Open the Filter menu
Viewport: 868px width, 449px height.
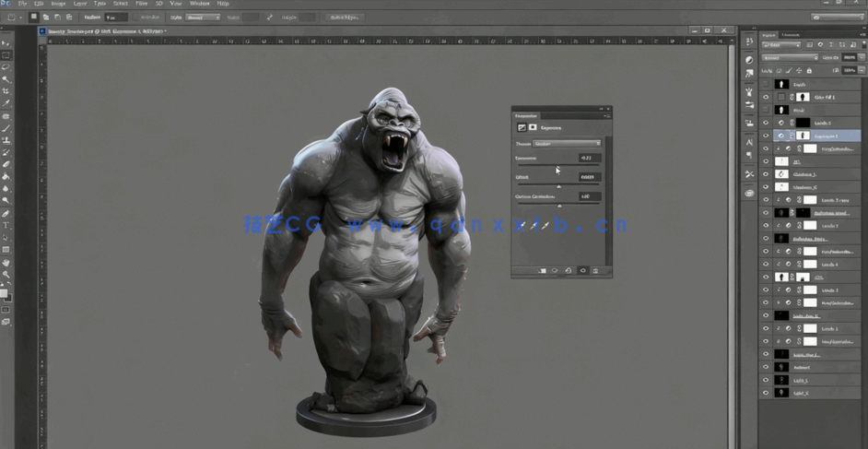tap(142, 4)
